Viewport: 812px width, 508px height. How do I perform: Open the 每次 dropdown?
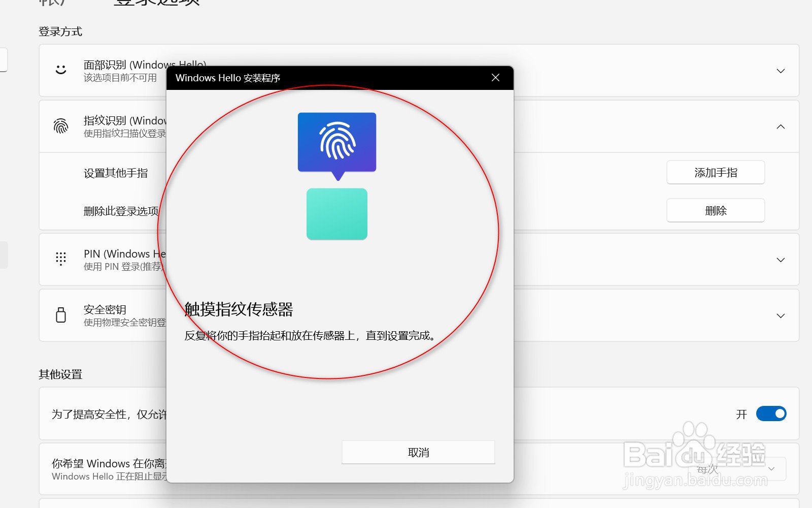[x=736, y=469]
